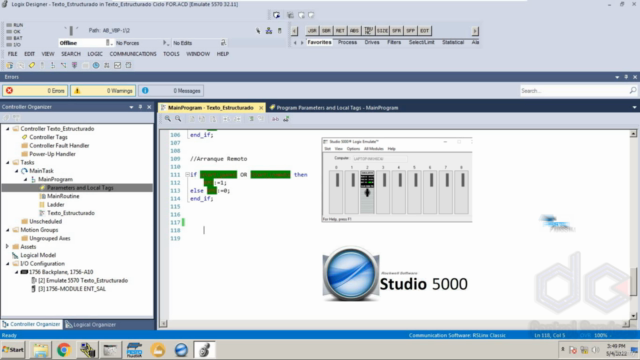Switch to the Logical Organizer tab
The width and height of the screenshot is (640, 360).
click(91, 324)
